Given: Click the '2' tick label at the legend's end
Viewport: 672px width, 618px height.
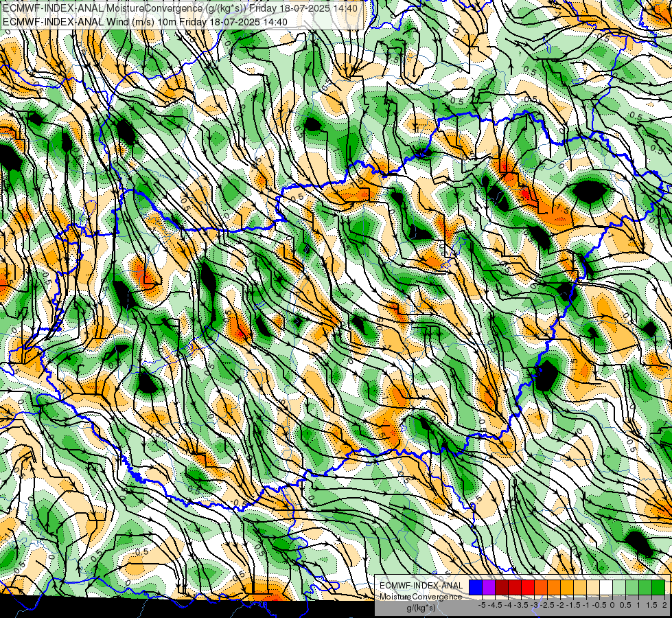Looking at the screenshot, I should (x=664, y=605).
